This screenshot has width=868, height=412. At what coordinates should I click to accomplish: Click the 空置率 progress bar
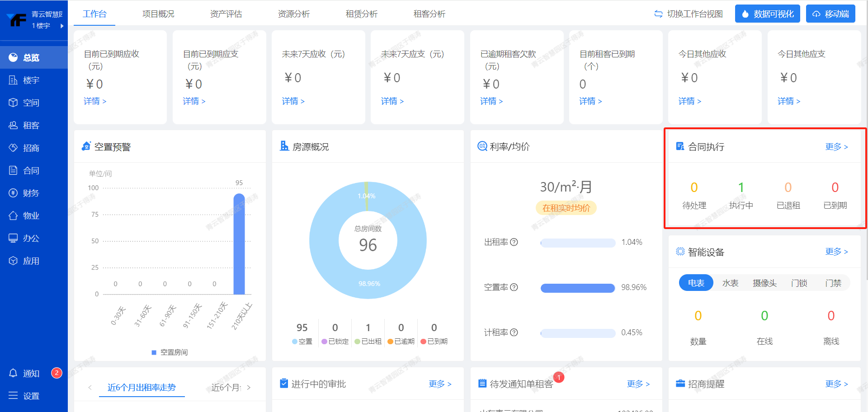(577, 288)
